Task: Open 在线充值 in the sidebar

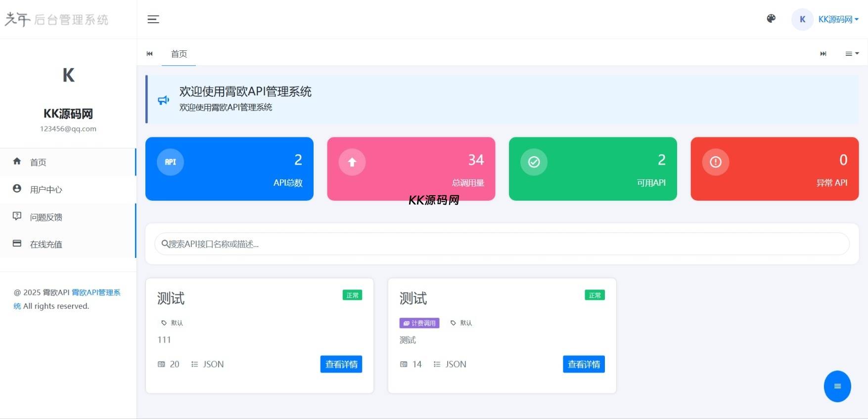Action: click(x=68, y=244)
